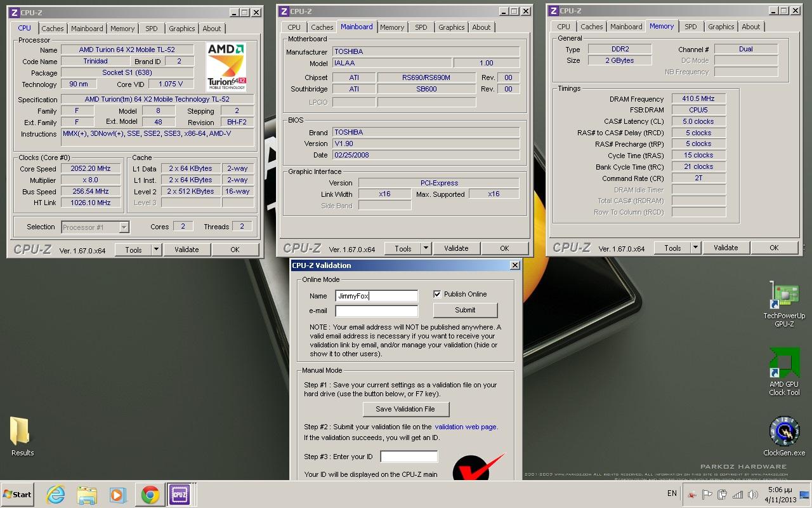This screenshot has width=812, height=508.
Task: Click the Show Desktop icon beside the clock
Action: click(804, 494)
